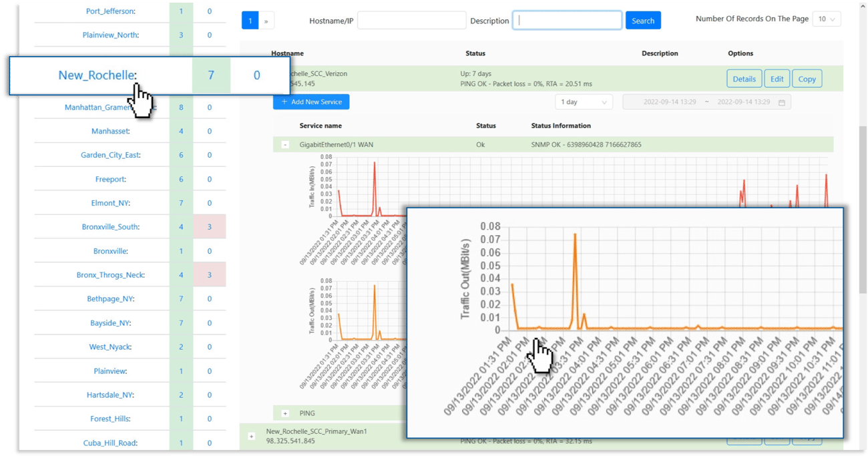Click the next page arrow in pagination
Viewport: 868px width, 456px height.
pyautogui.click(x=266, y=21)
